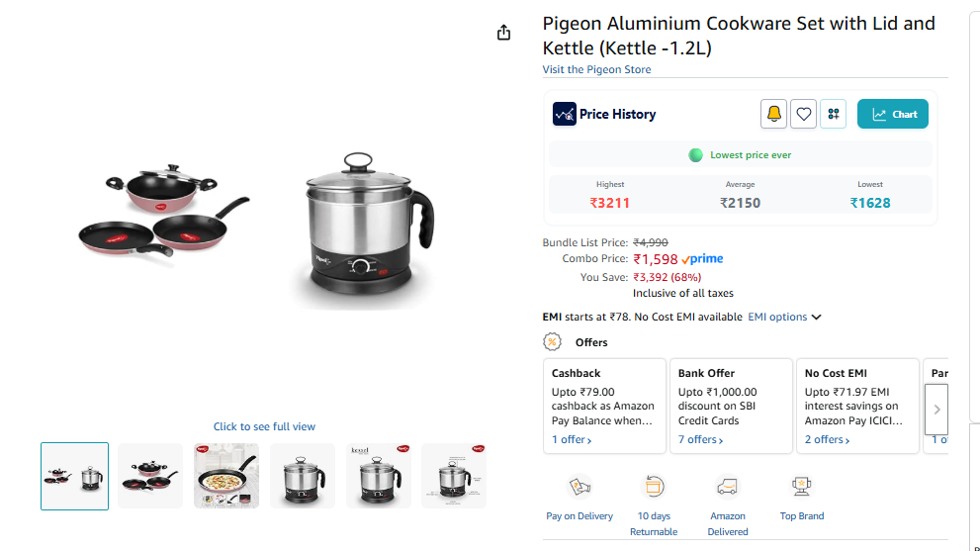Screen dimensions: 980x551
Task: Click the Top Brand trophy icon
Action: [802, 487]
